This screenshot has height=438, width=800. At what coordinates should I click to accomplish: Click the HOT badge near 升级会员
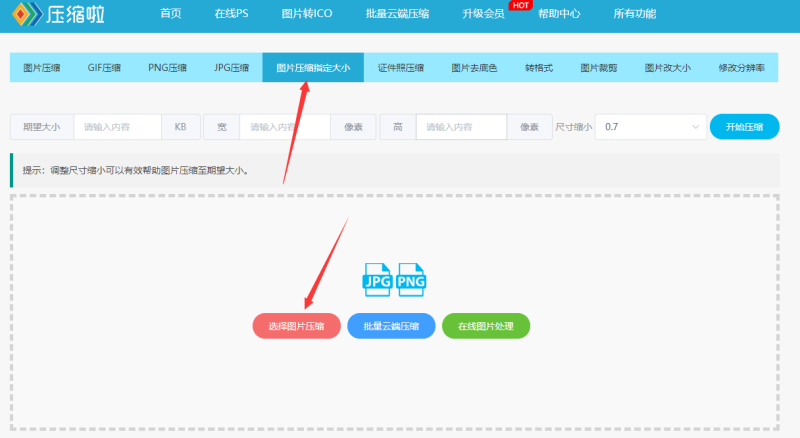coord(520,6)
